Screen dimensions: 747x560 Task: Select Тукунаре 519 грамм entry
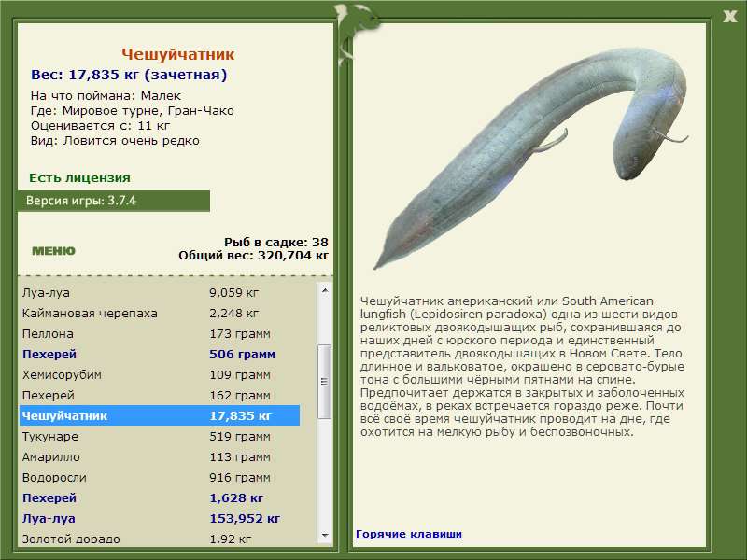pyautogui.click(x=159, y=437)
